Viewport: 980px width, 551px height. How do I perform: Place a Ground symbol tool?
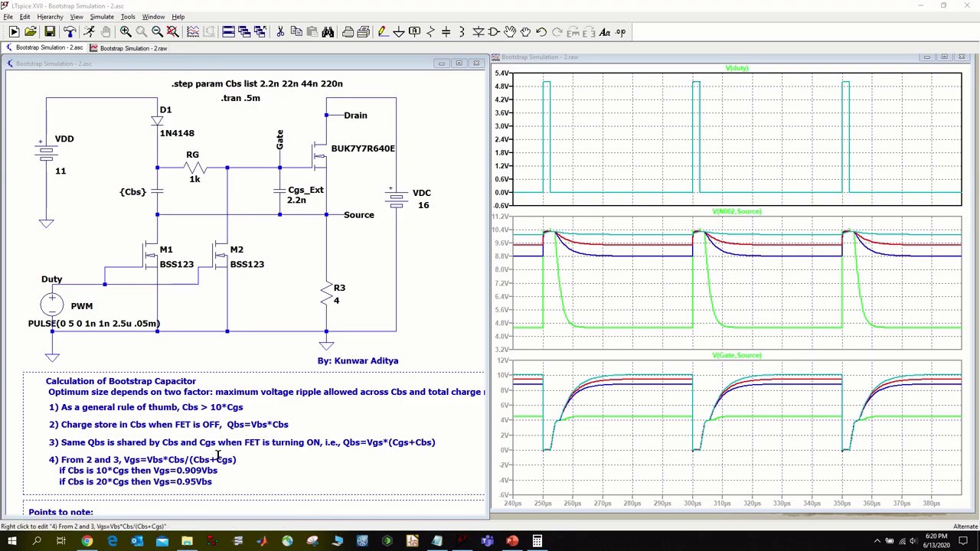[x=399, y=32]
